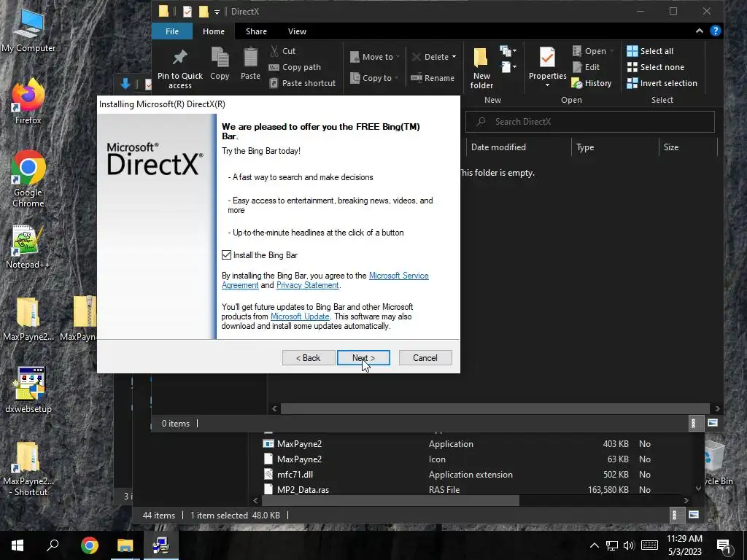
Task: Click the Cut scissors command
Action: (282, 51)
